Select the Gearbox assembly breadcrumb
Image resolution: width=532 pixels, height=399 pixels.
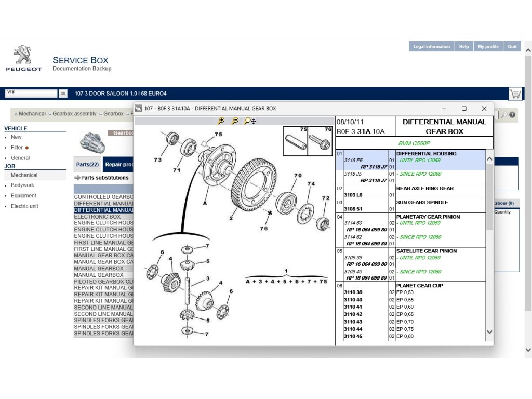pyautogui.click(x=74, y=114)
